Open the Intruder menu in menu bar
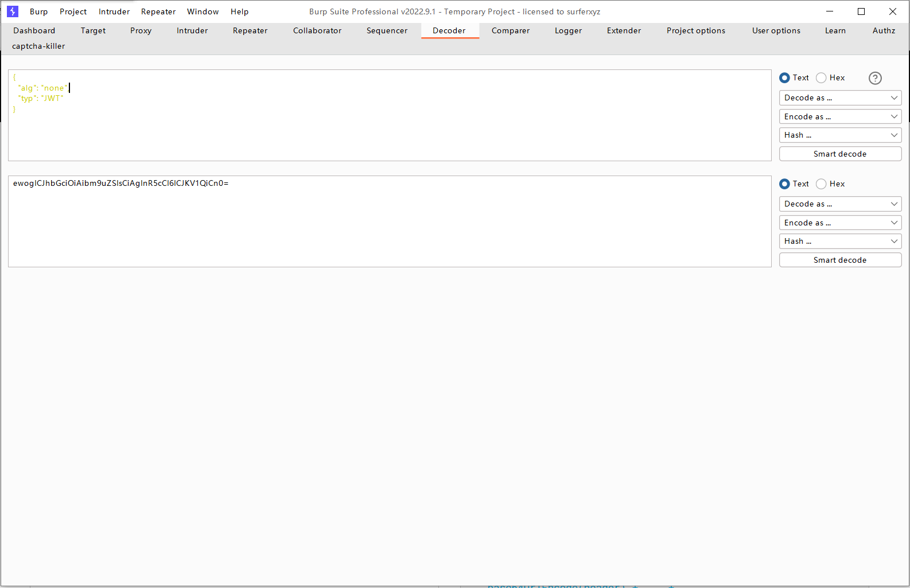 pos(114,11)
